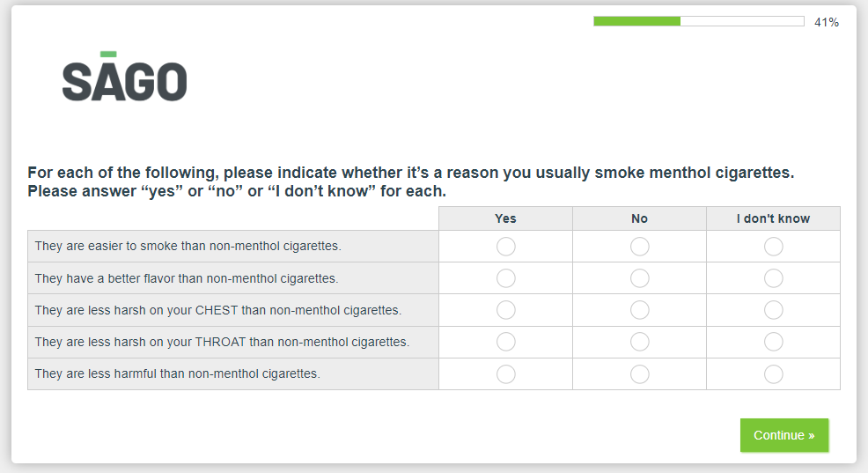Choose I don't know for THROAT row
The height and width of the screenshot is (473, 868).
[773, 342]
